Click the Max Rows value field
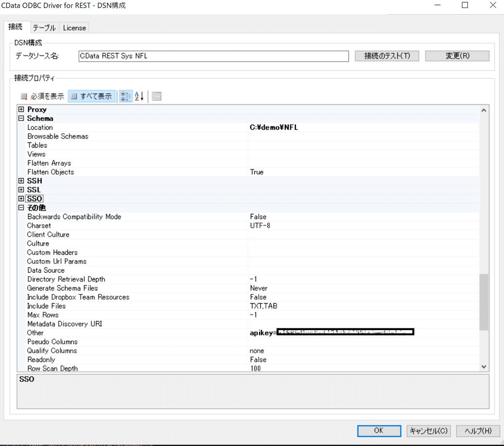The image size is (504, 446). click(x=364, y=315)
